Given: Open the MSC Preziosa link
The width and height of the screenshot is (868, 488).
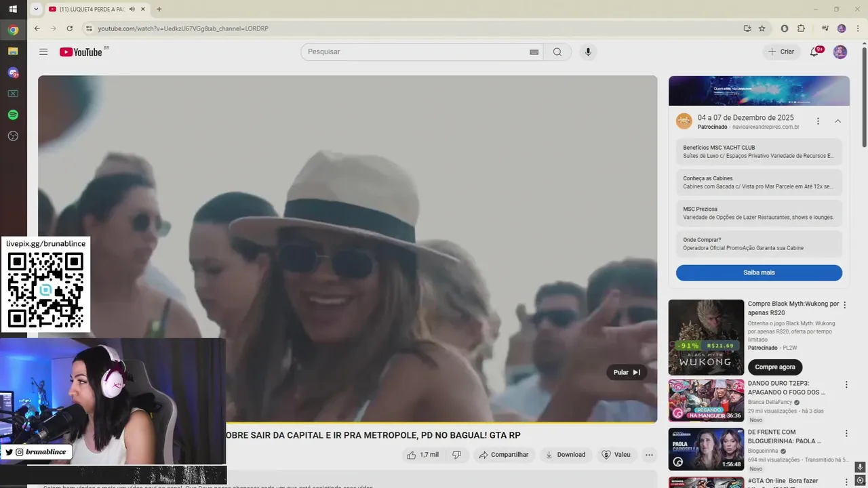Looking at the screenshot, I should click(x=759, y=213).
